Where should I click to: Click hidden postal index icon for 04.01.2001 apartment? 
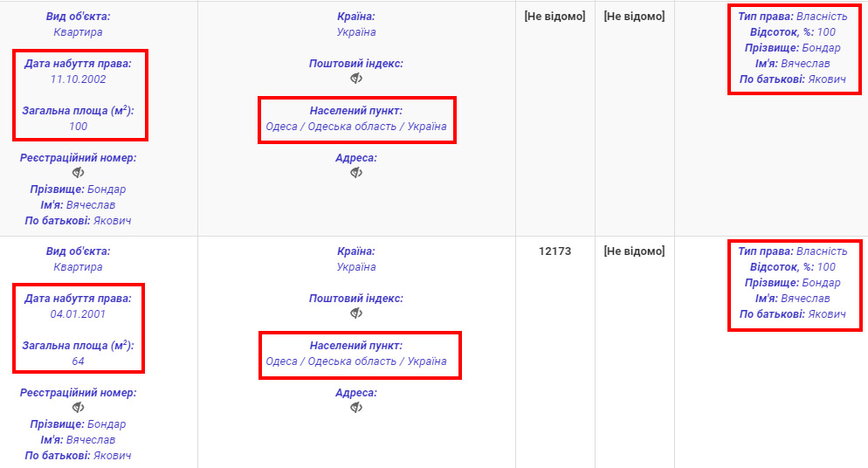point(356,313)
